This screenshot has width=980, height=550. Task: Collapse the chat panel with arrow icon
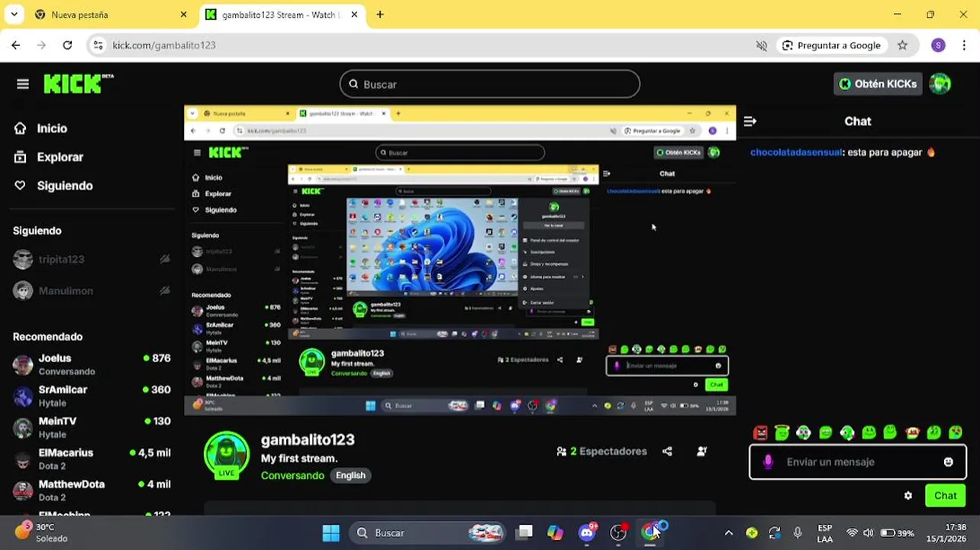pyautogui.click(x=750, y=121)
